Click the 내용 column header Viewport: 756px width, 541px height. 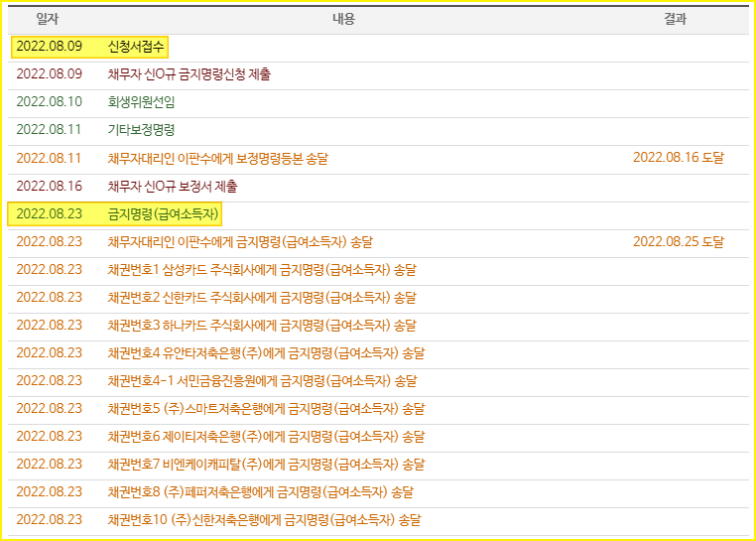click(x=343, y=19)
